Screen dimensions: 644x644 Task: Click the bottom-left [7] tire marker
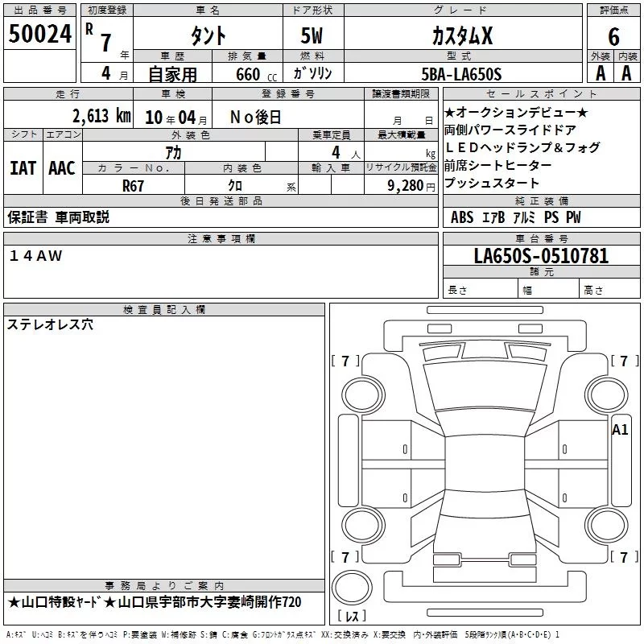[345, 557]
